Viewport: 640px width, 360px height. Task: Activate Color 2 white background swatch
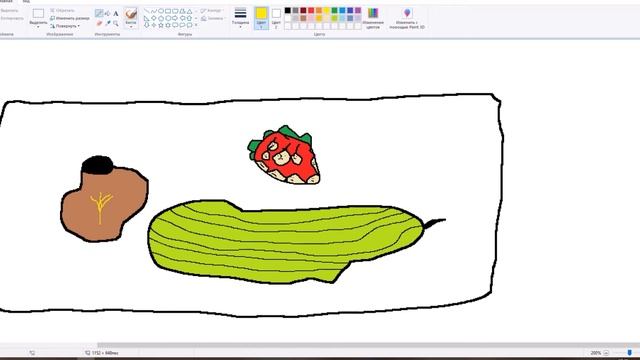276,18
